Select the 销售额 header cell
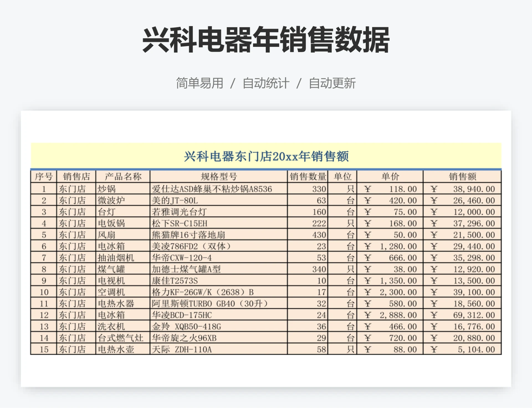 point(462,176)
